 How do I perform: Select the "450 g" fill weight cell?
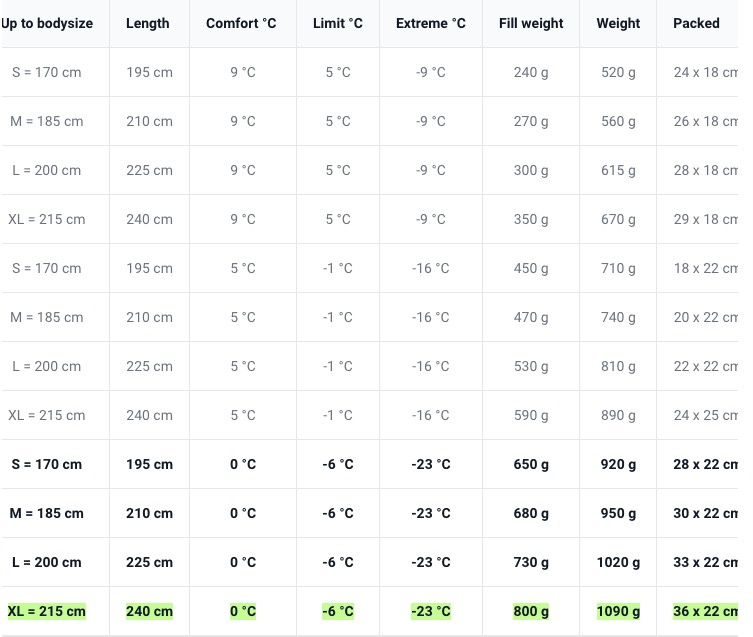pos(531,268)
